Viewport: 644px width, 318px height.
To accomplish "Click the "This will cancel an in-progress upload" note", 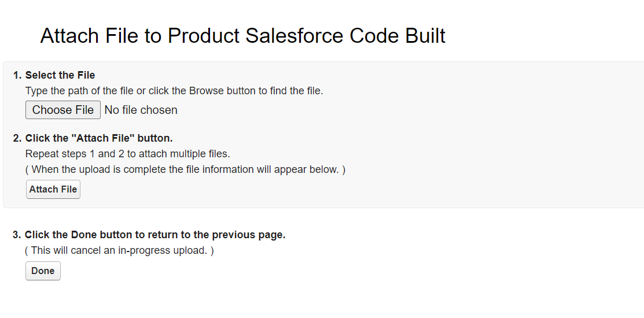I will pos(119,250).
